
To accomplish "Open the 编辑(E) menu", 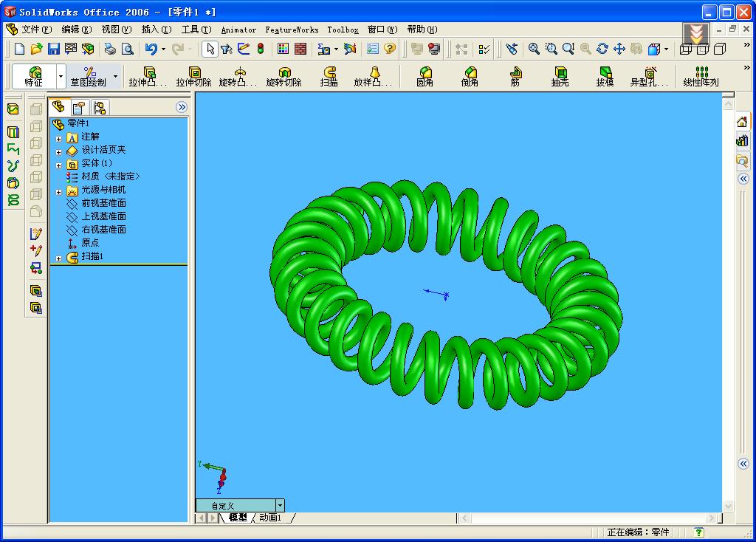I will click(77, 30).
